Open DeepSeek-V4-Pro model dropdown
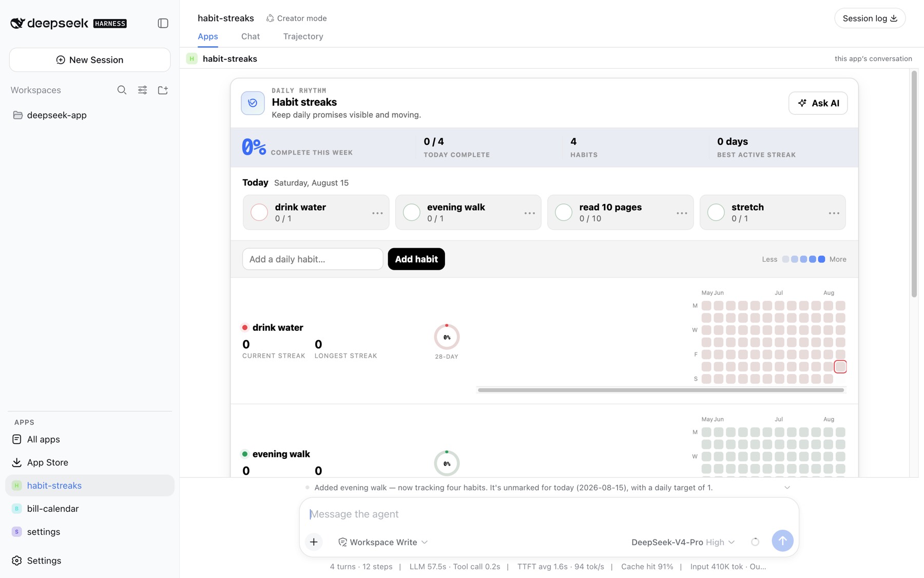 pos(683,542)
